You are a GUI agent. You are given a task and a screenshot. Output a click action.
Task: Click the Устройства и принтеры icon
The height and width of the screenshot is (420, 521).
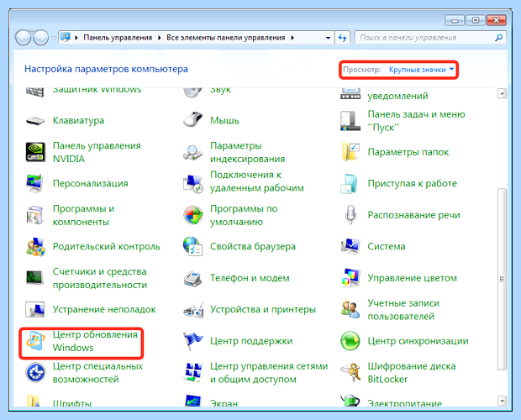pyautogui.click(x=193, y=309)
